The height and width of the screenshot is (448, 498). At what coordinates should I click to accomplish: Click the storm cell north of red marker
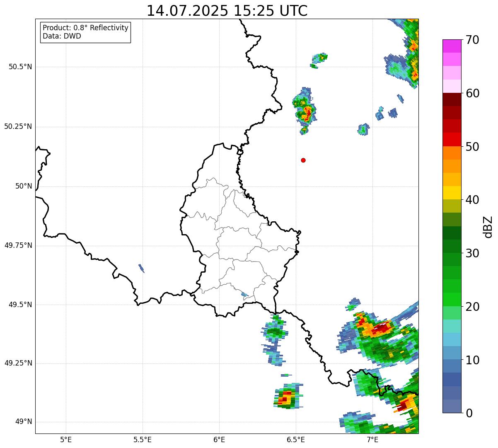pyautogui.click(x=305, y=110)
